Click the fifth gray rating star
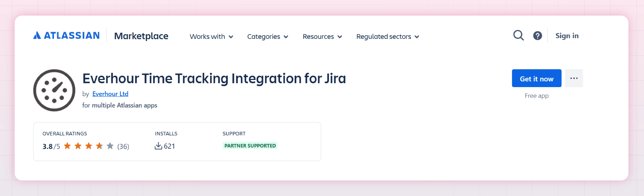Image resolution: width=644 pixels, height=196 pixels. click(110, 146)
